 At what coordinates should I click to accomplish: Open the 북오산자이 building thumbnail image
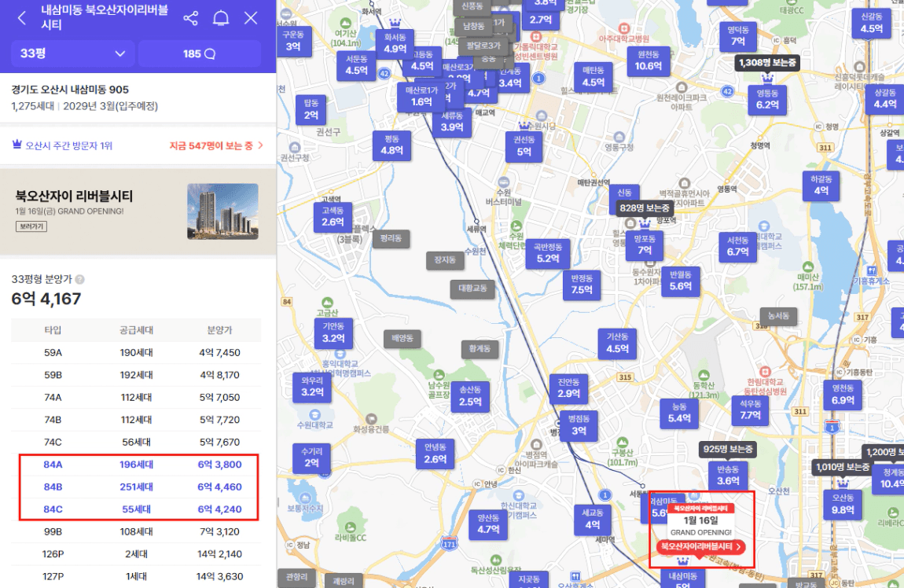pos(222,211)
